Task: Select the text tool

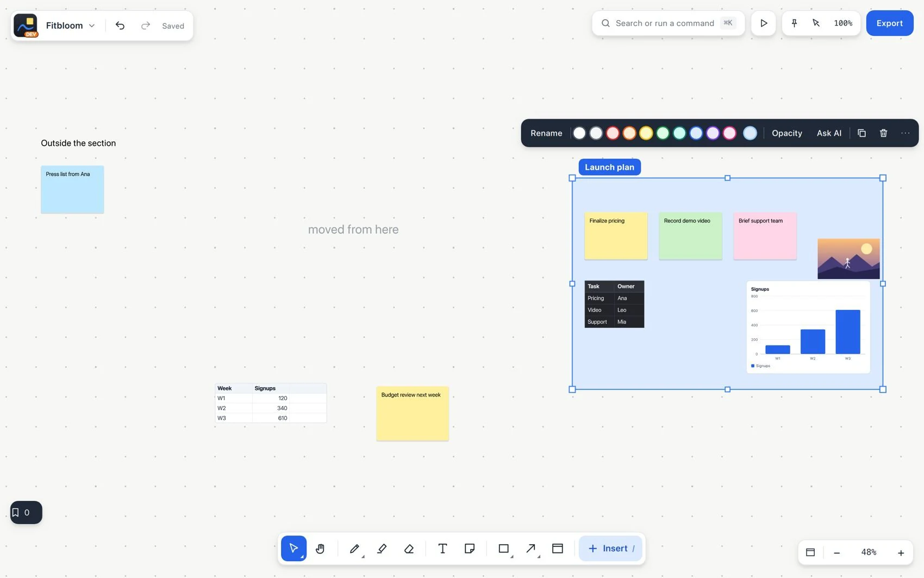Action: [442, 549]
